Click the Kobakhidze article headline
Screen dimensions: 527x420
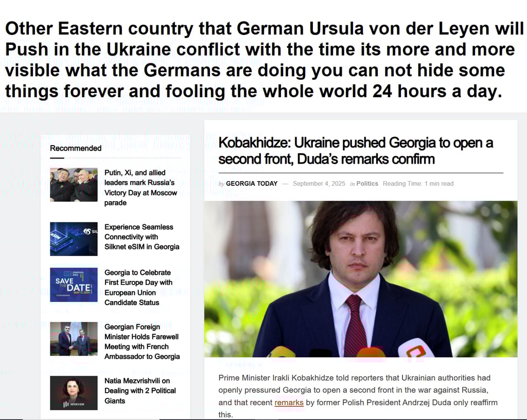click(x=356, y=150)
